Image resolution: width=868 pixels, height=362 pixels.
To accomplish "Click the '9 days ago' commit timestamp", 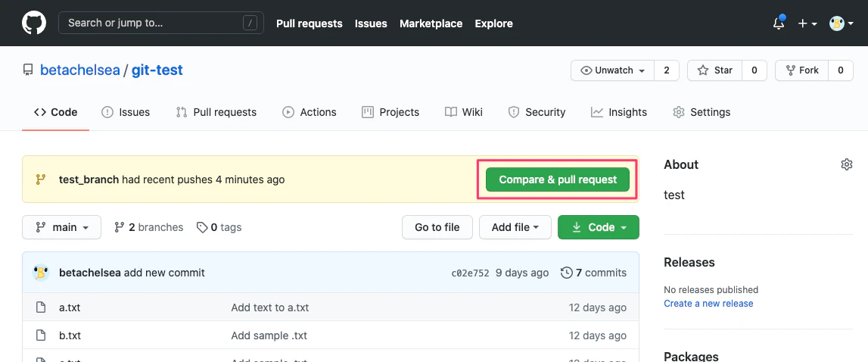I will pos(522,273).
